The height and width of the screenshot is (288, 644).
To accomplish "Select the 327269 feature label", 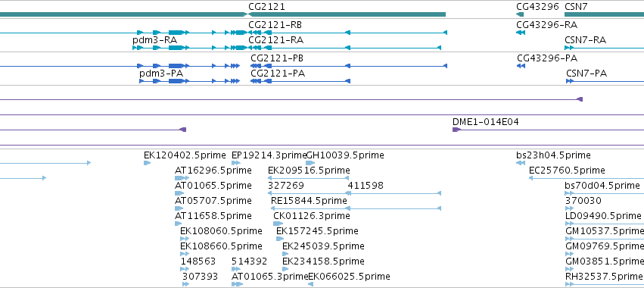I will coord(286,186).
